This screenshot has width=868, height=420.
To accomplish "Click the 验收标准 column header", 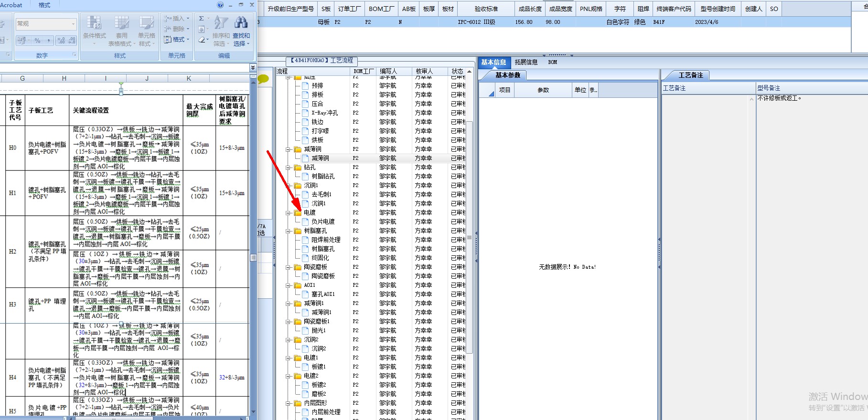I will click(486, 9).
